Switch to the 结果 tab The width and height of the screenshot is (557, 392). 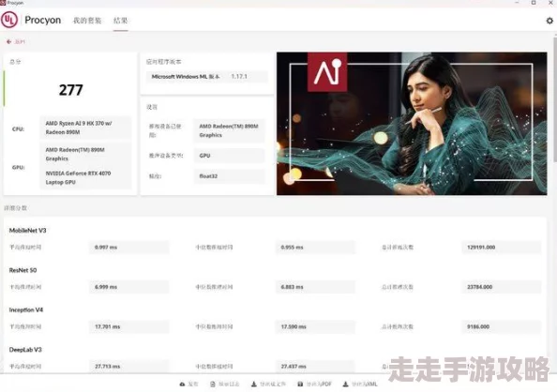click(120, 21)
